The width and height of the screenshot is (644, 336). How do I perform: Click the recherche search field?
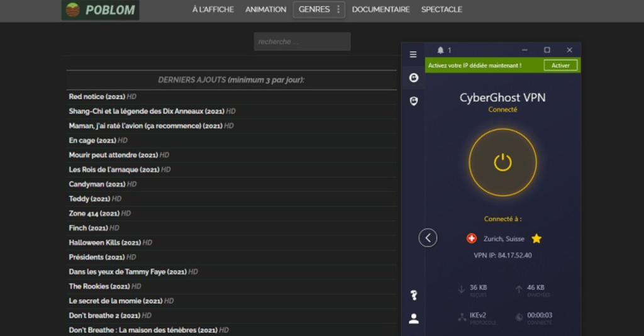point(302,42)
